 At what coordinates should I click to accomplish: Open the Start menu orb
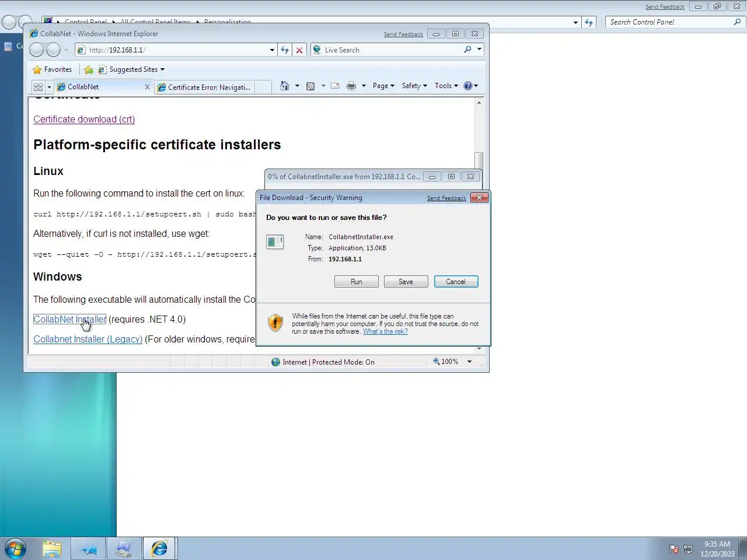(16, 549)
